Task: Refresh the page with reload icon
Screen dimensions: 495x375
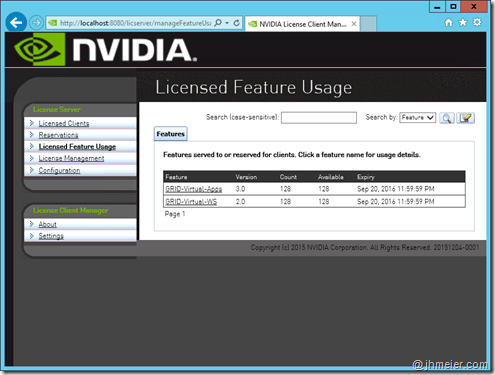Action: (236, 23)
